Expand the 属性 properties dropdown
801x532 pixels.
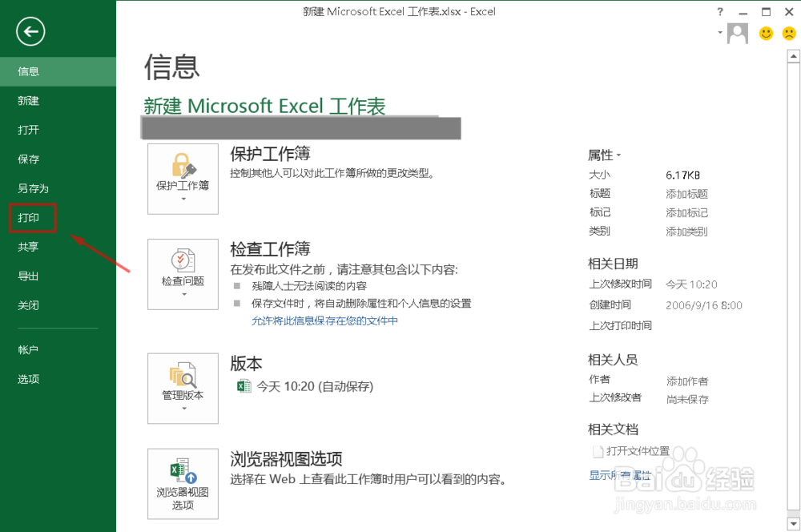pos(604,155)
